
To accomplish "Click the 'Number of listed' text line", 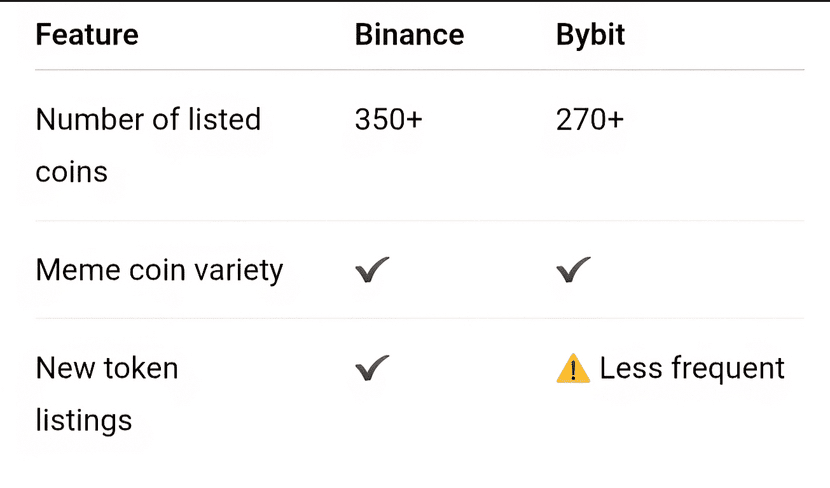I will (148, 119).
